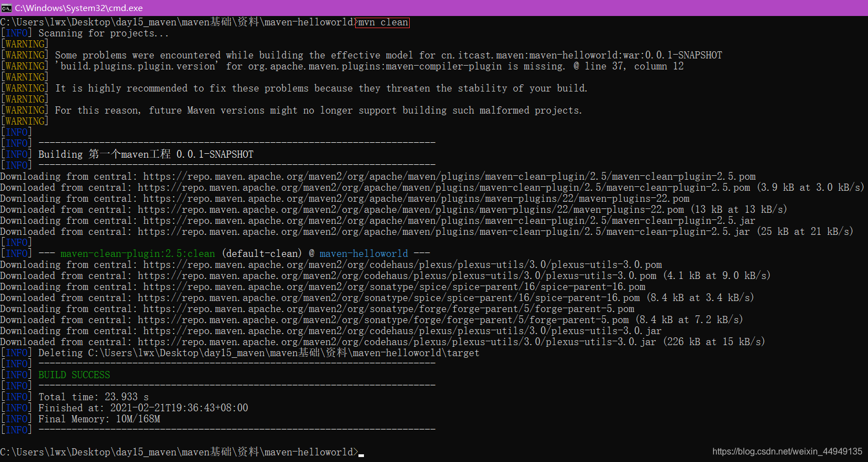Click Downloaded line showing 3.9 kB at 3.0 kB/s
Viewport: 868px width, 462px height.
coord(432,187)
